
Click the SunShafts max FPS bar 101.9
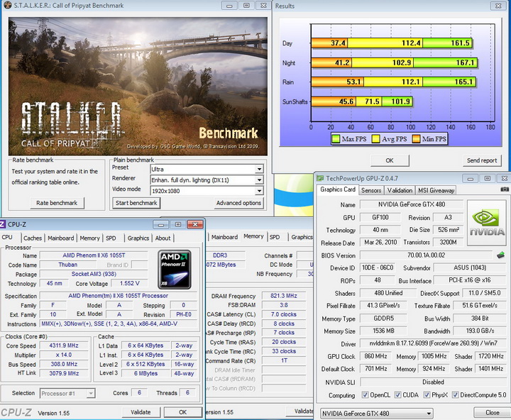(397, 101)
